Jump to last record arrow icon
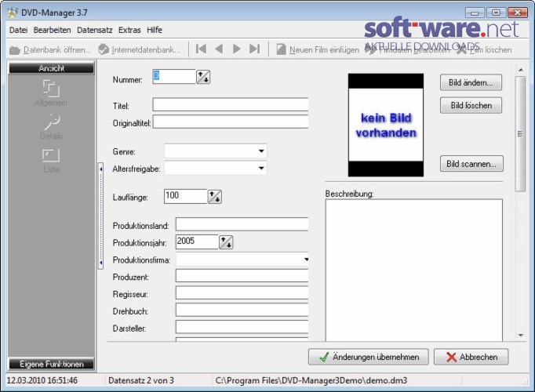Image resolution: width=535 pixels, height=392 pixels. (254, 49)
